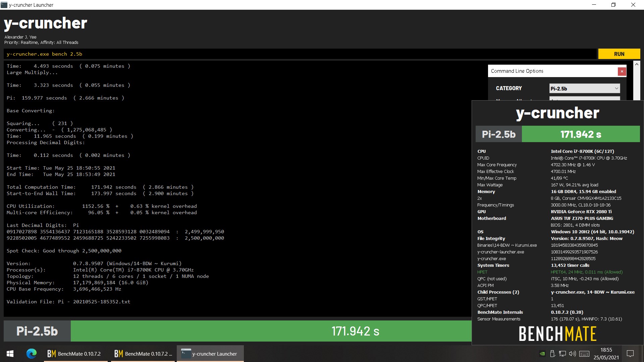This screenshot has height=362, width=644.
Task: Click the NVIDIA GeForce RTX 2080 Ti value
Action: 581,212
